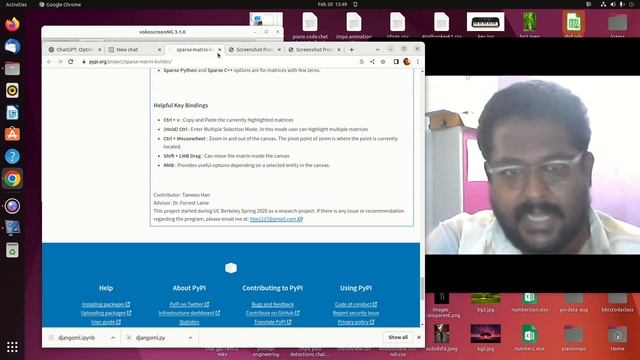This screenshot has height=360, width=640.
Task: Open Report security issue link
Action: 356,313
